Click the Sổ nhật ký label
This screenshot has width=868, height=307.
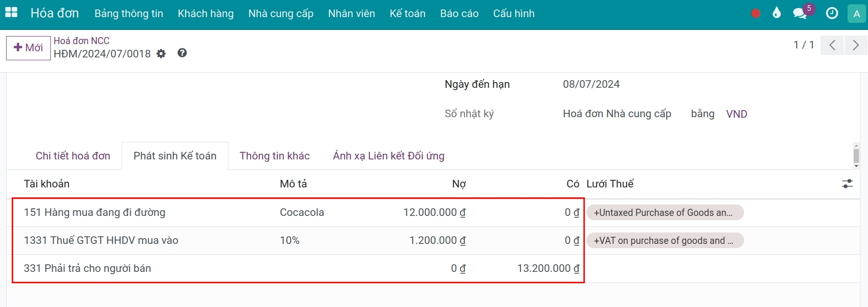click(469, 114)
